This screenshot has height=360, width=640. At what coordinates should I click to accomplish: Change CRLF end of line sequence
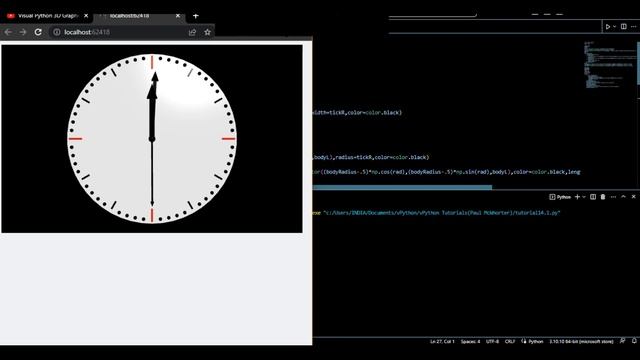point(510,341)
